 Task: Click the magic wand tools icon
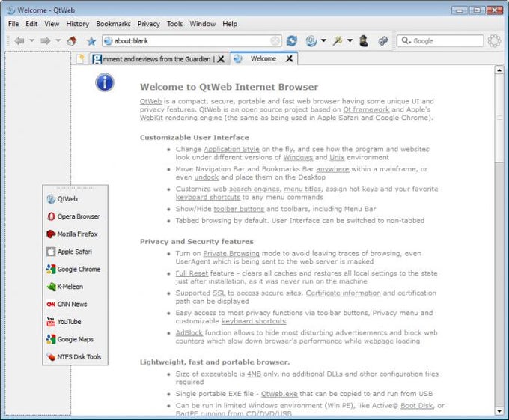pos(338,41)
